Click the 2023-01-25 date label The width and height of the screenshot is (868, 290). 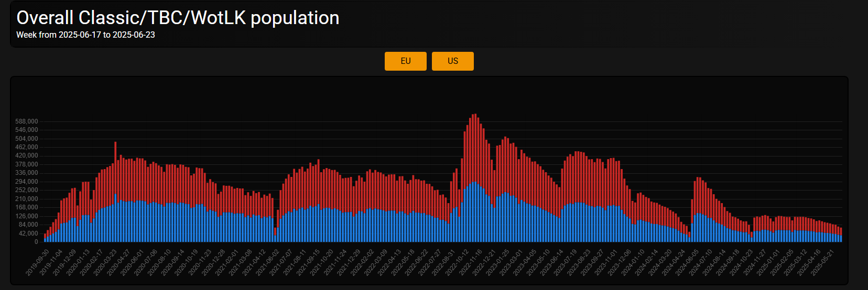[497, 262]
